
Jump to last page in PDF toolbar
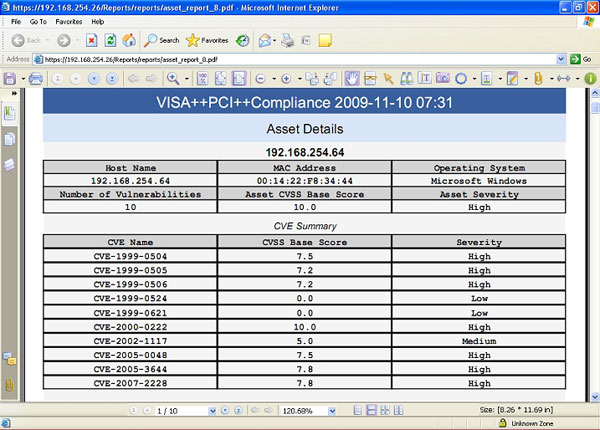pos(112,79)
